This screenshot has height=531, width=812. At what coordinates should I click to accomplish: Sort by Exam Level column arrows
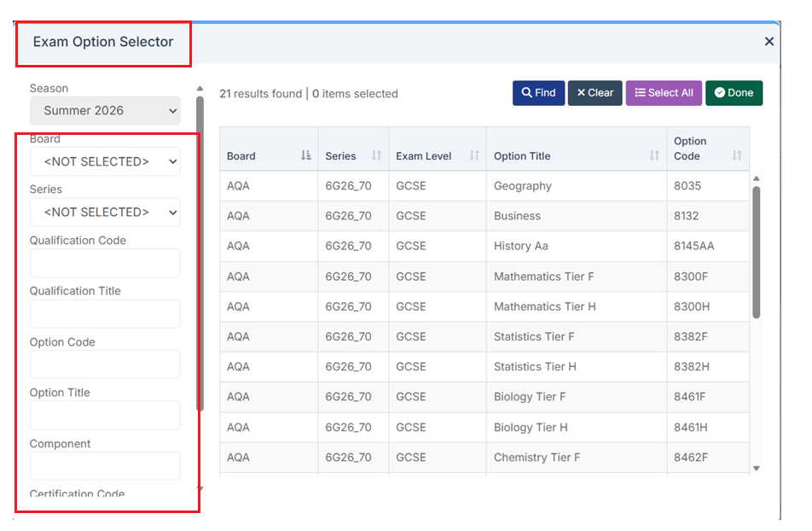point(474,155)
